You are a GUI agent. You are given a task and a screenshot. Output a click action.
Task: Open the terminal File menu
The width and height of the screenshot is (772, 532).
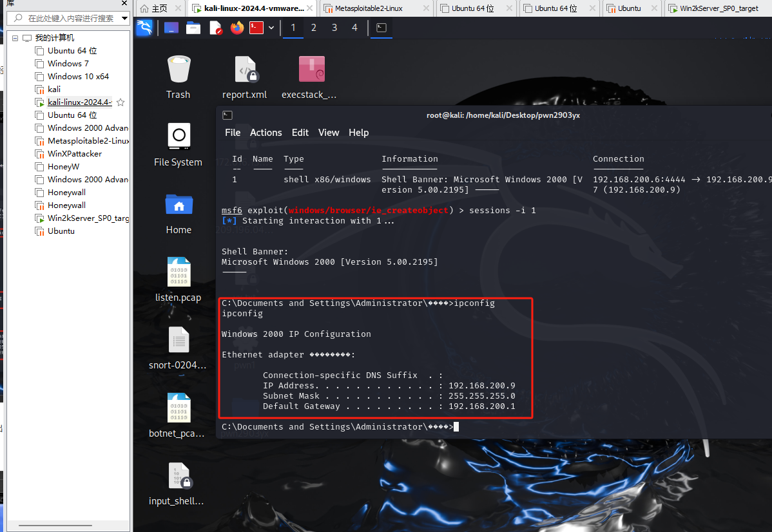pos(233,133)
